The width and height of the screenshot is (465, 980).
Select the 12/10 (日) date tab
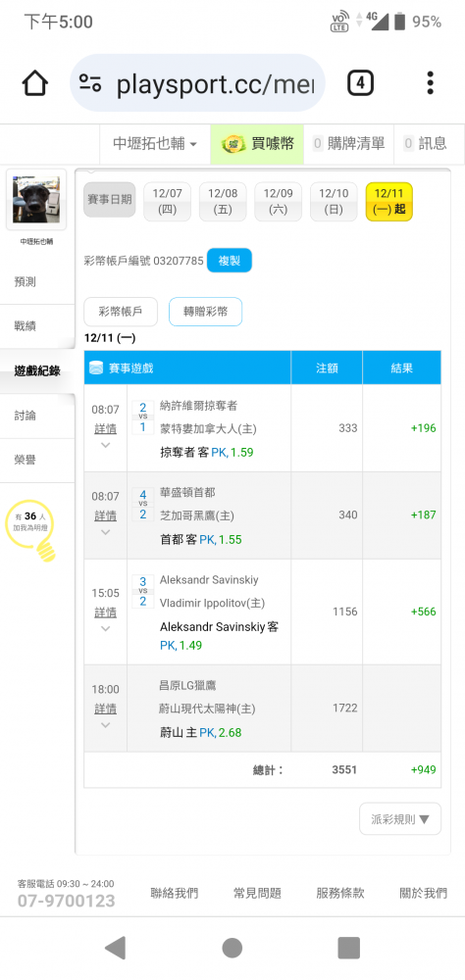tap(334, 202)
